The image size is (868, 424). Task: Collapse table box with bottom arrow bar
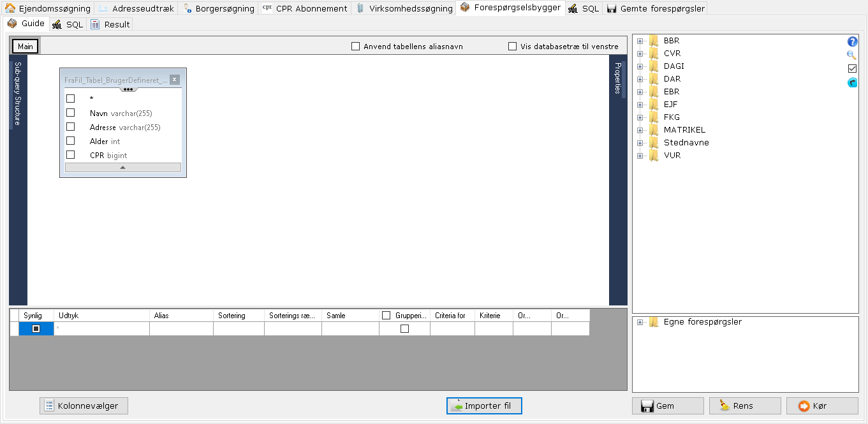point(123,168)
